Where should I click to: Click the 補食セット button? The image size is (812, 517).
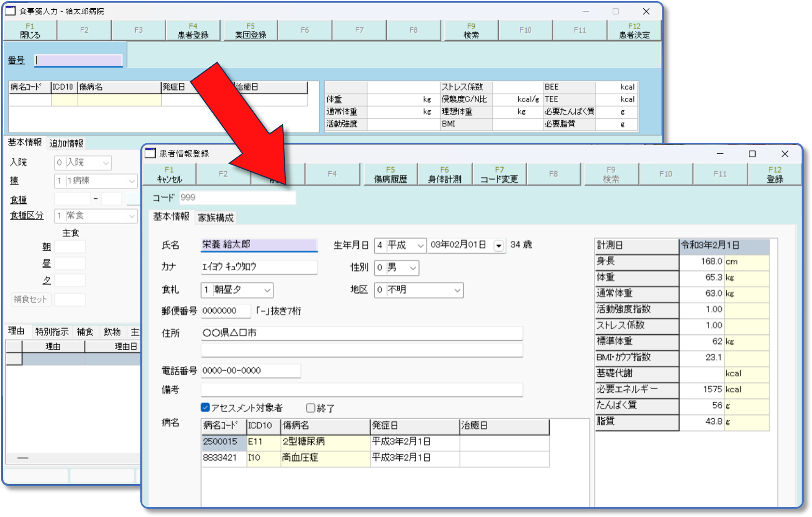(x=30, y=299)
